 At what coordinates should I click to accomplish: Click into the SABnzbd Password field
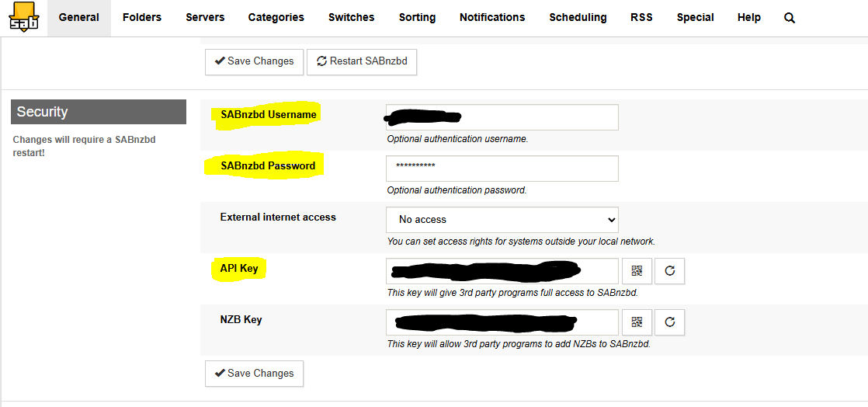click(502, 169)
